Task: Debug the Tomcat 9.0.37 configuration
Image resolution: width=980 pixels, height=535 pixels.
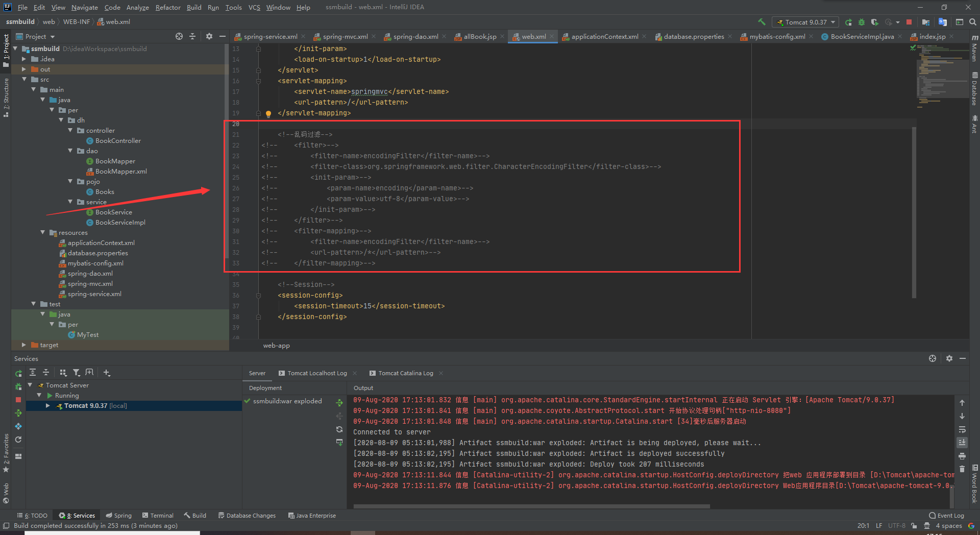Action: (862, 21)
